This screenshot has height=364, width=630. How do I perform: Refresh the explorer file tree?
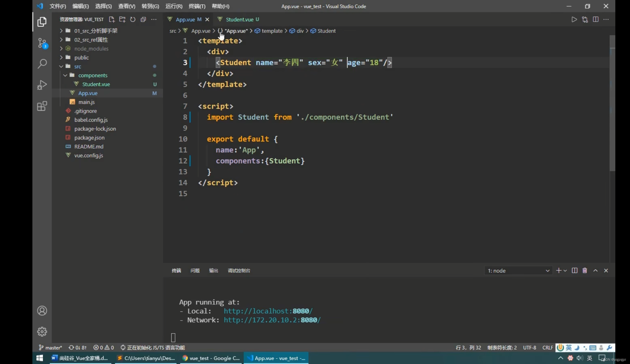133,19
